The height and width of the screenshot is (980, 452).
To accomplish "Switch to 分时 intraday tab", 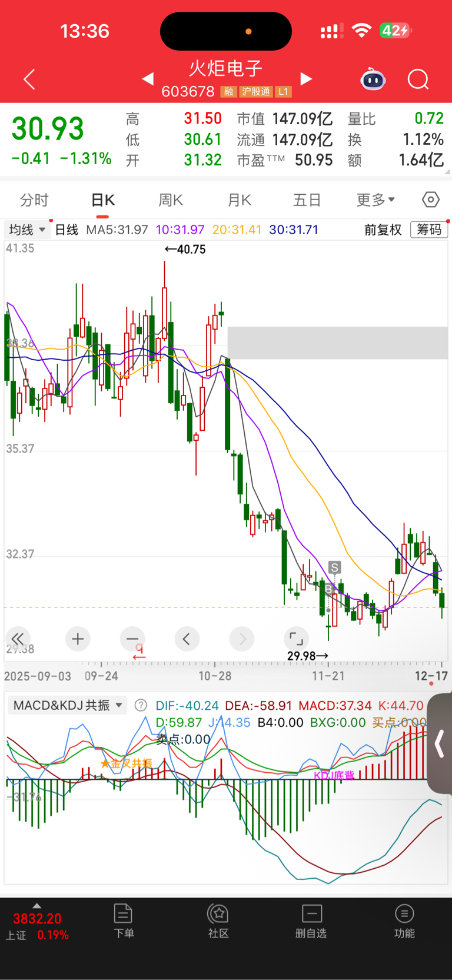I will pos(34,200).
